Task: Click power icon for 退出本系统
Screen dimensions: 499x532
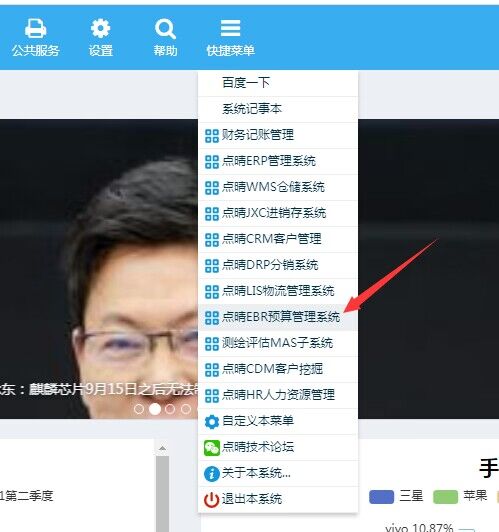Action: click(x=211, y=500)
